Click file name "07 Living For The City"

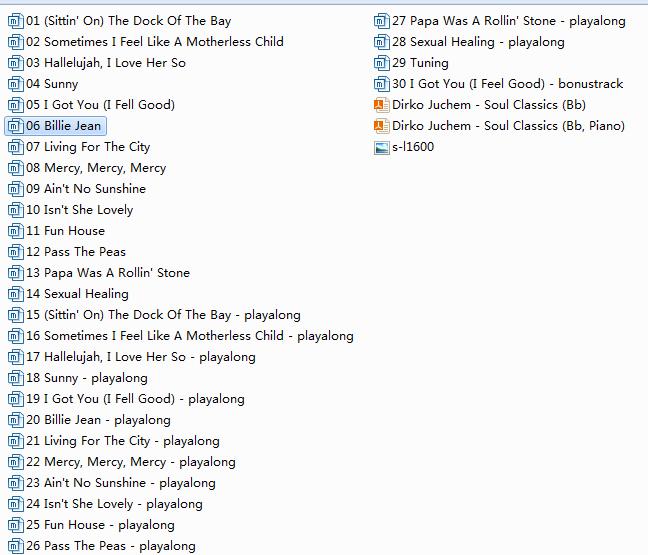88,147
